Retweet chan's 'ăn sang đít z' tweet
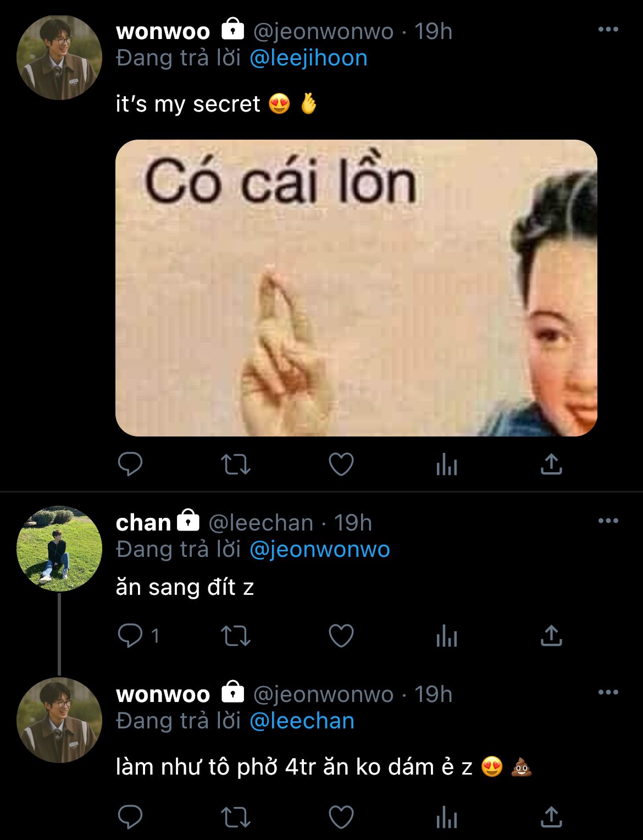 235,636
